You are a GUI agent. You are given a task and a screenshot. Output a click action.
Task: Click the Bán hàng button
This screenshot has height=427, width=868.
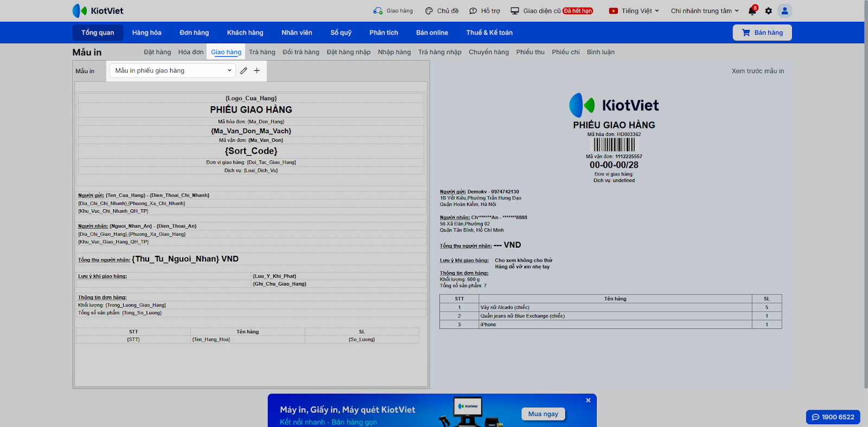click(x=762, y=33)
